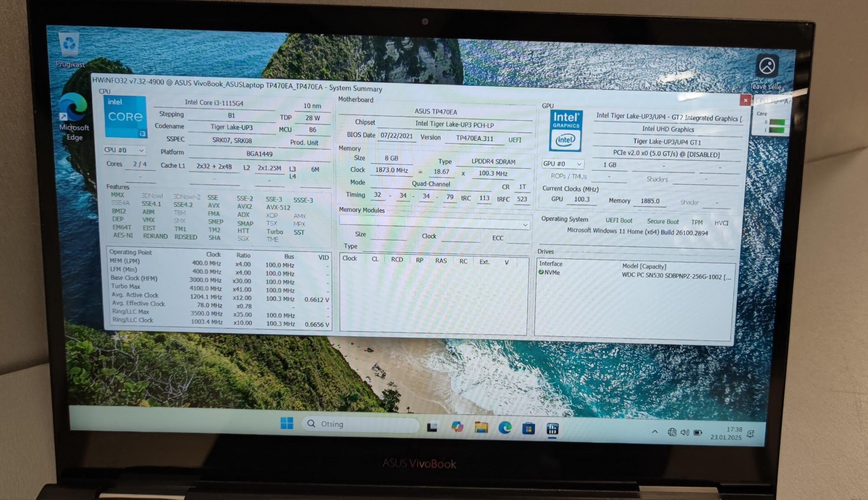Open File Explorer from taskbar

[x=481, y=427]
